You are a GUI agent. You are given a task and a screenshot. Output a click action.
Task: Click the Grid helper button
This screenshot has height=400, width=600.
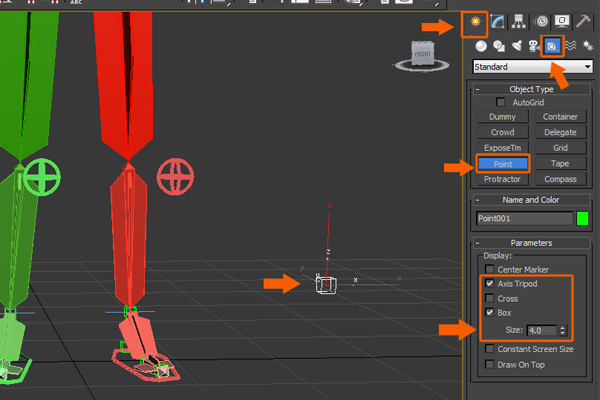pyautogui.click(x=560, y=148)
